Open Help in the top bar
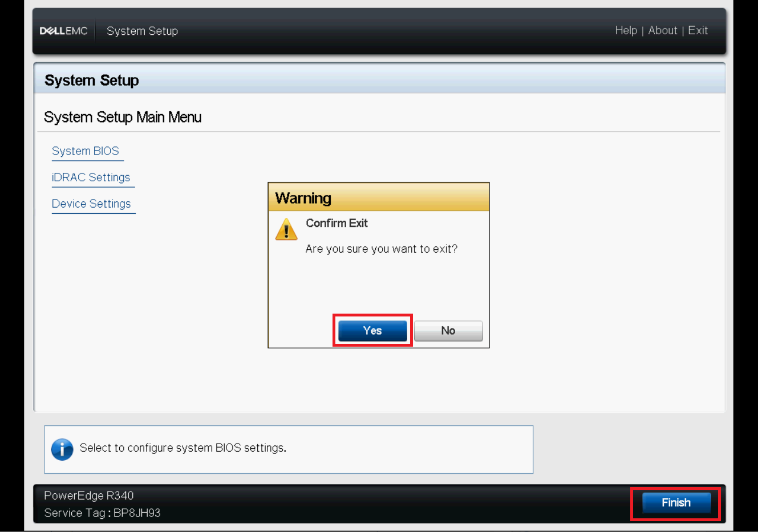758x532 pixels. 626,31
